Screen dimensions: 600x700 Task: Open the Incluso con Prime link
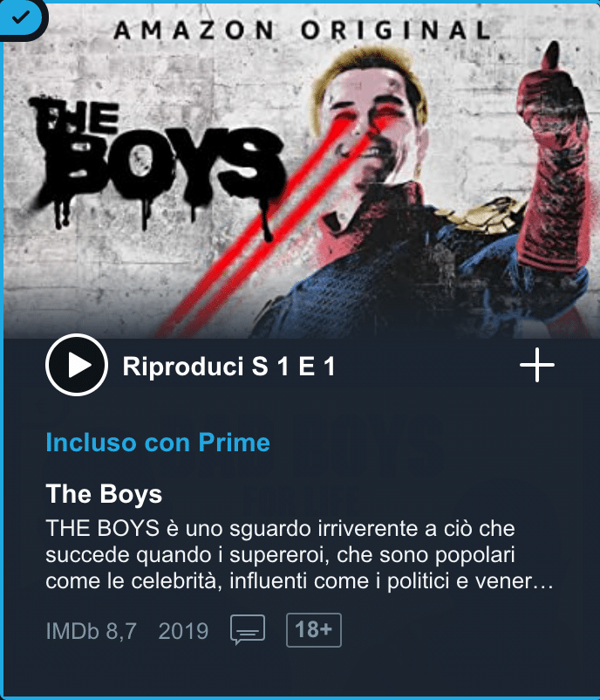tap(158, 443)
